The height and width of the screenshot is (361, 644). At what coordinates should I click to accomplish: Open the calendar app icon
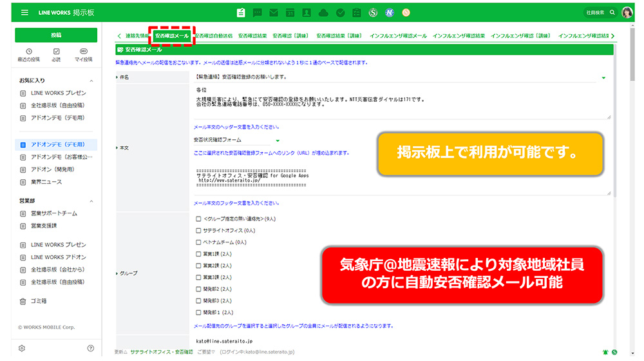point(290,13)
